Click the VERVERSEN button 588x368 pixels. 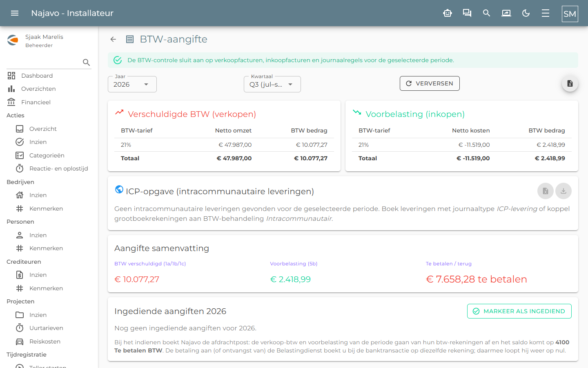pos(430,83)
